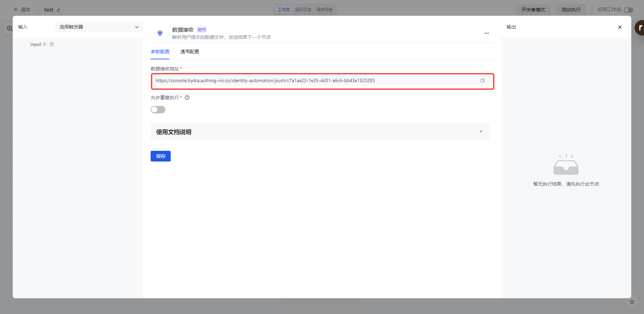Click the edit pencil beside test name
Image resolution: width=644 pixels, height=314 pixels.
click(59, 10)
